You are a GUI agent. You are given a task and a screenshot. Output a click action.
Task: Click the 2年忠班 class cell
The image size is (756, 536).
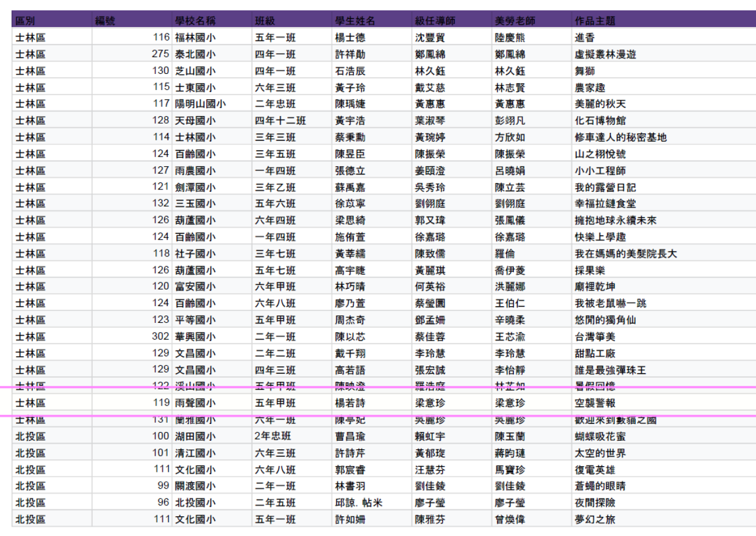tap(273, 436)
